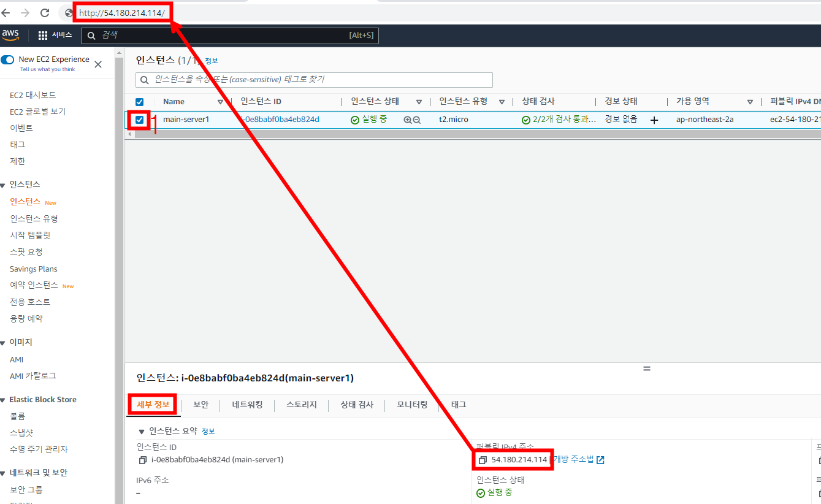Screen dimensions: 821x504
Task: Click the search magnifier icon in AWS bar
Action: (x=91, y=36)
